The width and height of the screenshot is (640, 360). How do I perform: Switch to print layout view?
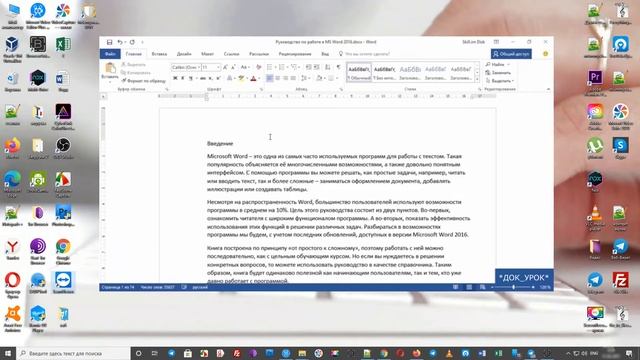tap(469, 287)
